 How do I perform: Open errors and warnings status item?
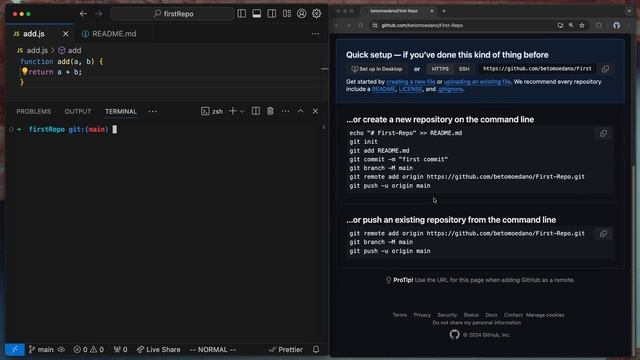click(89, 349)
